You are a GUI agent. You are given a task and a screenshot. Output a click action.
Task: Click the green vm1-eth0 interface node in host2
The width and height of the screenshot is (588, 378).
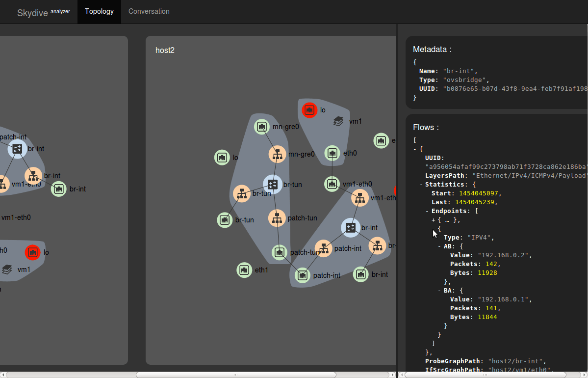coord(332,184)
